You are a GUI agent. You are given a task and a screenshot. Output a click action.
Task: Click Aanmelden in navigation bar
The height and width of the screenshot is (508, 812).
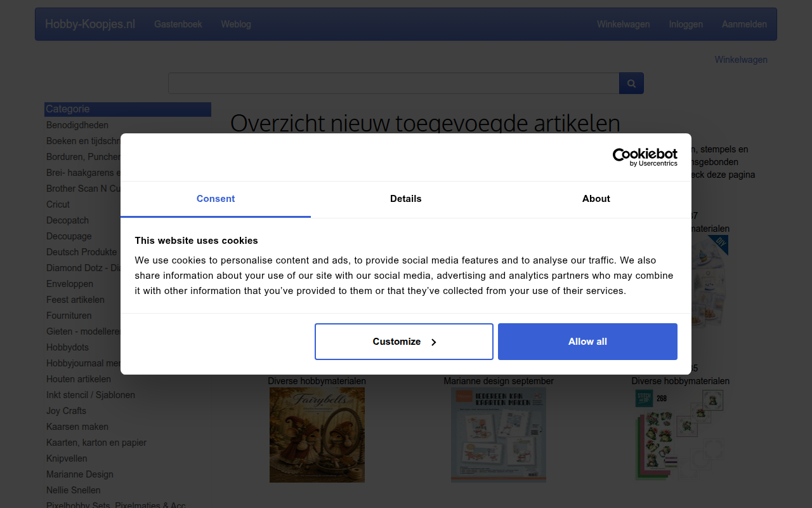[744, 24]
